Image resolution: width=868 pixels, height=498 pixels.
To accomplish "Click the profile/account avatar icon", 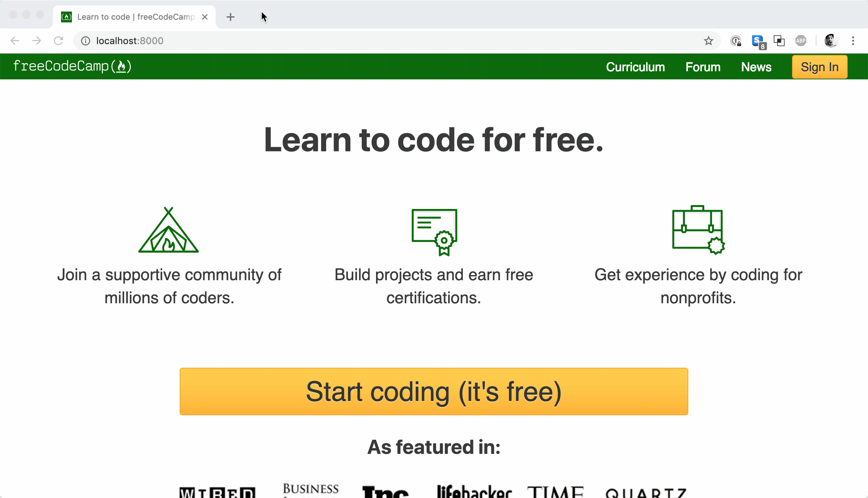I will coord(831,41).
